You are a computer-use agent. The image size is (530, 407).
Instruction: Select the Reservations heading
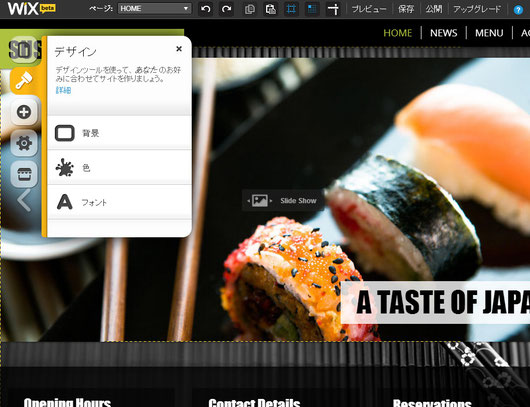432,403
